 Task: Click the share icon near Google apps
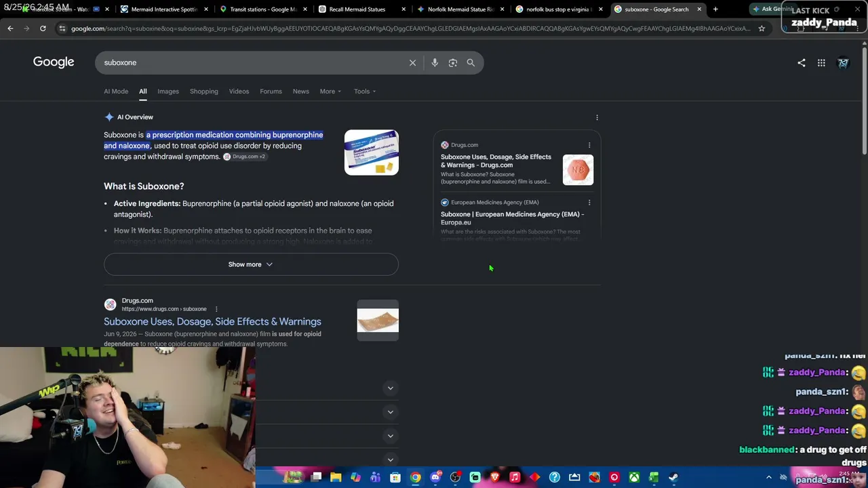coord(802,63)
